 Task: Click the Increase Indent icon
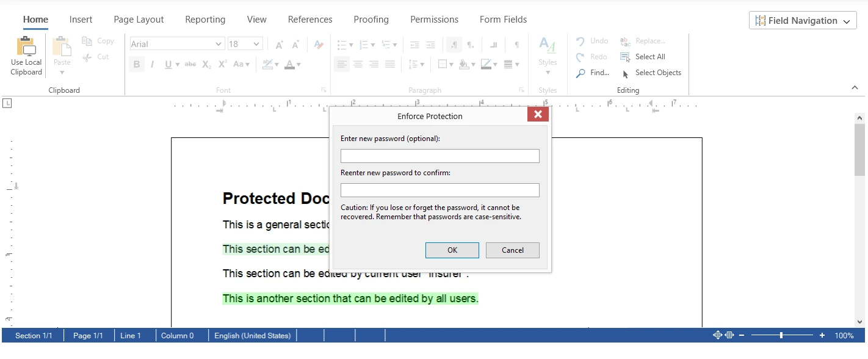[432, 44]
